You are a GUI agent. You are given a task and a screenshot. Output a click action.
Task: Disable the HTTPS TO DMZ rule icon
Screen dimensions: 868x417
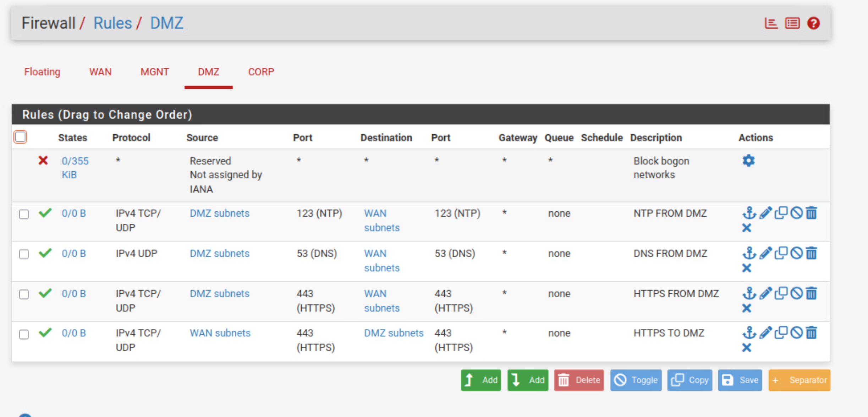[x=796, y=333]
